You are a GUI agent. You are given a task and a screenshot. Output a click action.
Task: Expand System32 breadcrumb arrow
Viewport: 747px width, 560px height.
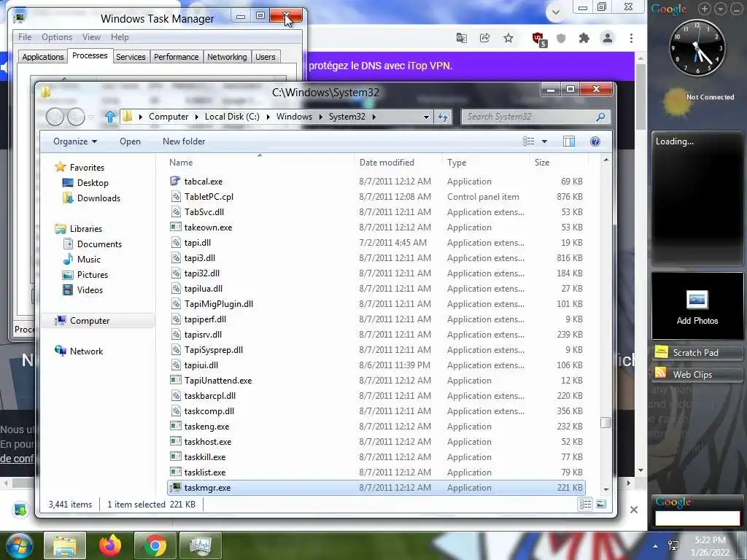click(374, 117)
